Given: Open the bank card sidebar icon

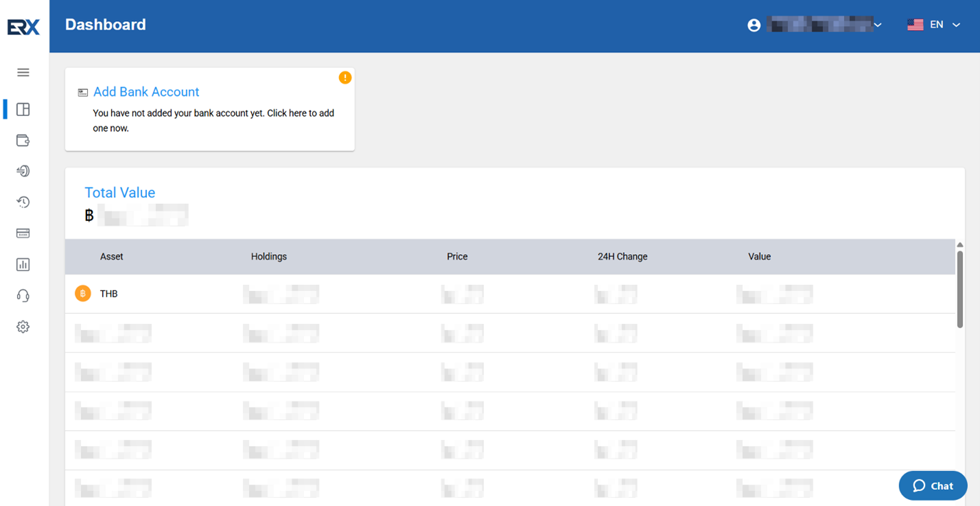Looking at the screenshot, I should coord(23,233).
